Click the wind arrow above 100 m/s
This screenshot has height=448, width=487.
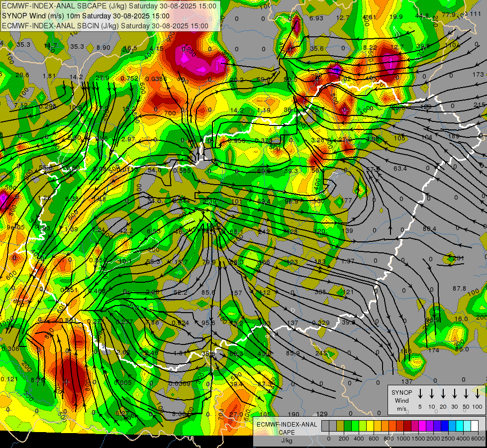pos(478,394)
